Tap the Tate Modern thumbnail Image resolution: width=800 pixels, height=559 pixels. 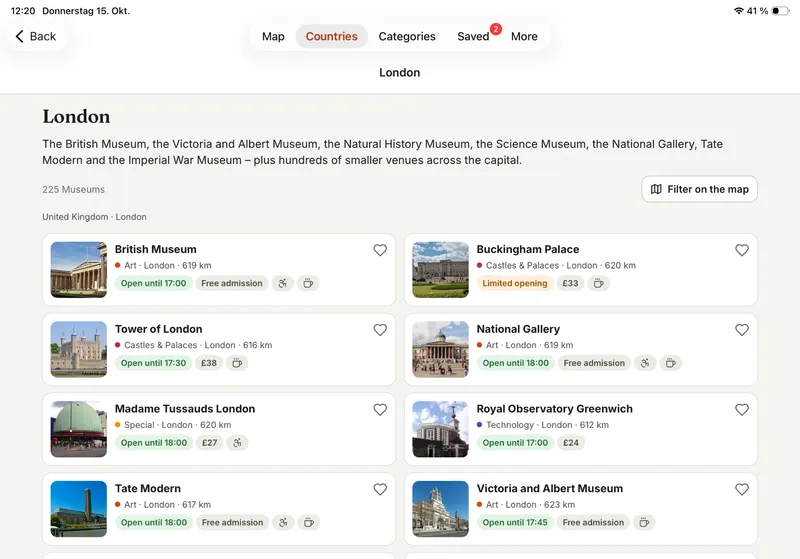[x=79, y=509]
